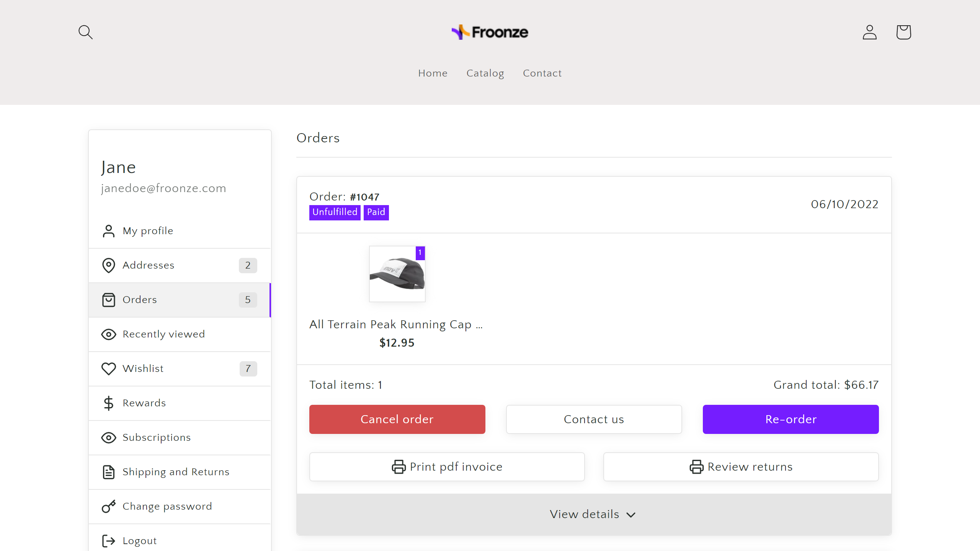Open Shipping and Returns page
The height and width of the screenshot is (551, 980).
(x=180, y=472)
